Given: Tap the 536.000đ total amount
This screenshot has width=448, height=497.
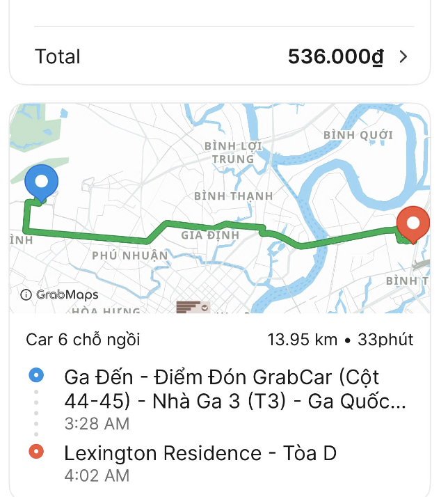Looking at the screenshot, I should (335, 57).
